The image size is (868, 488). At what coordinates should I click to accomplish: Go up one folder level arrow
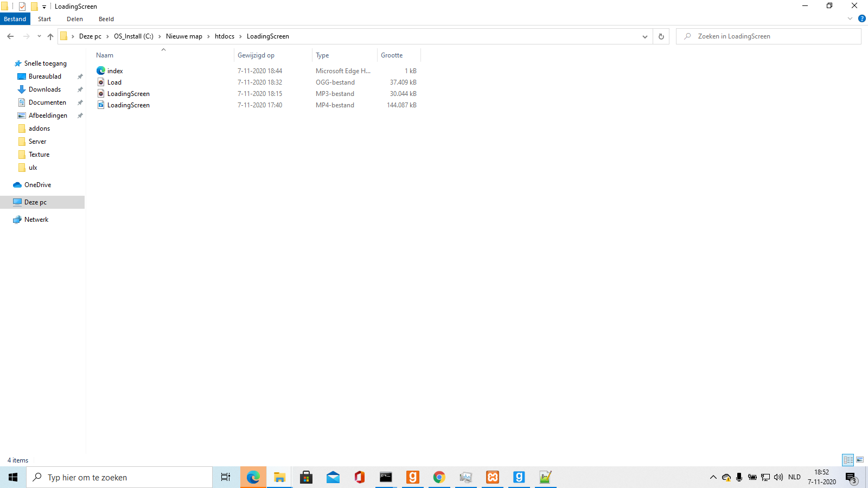(x=50, y=36)
